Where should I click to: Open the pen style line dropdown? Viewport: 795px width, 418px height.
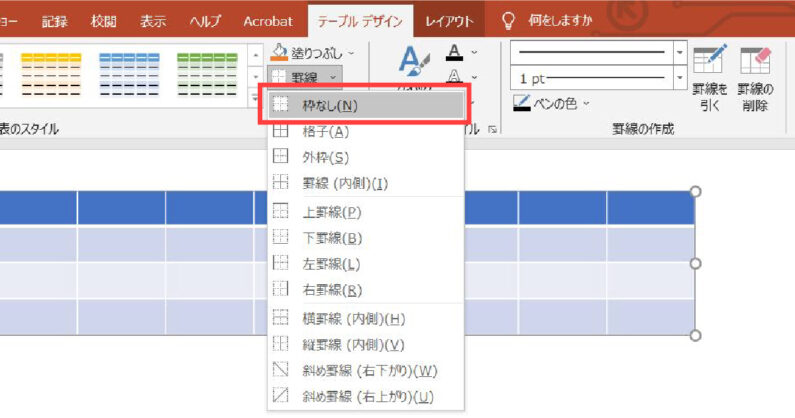(680, 53)
